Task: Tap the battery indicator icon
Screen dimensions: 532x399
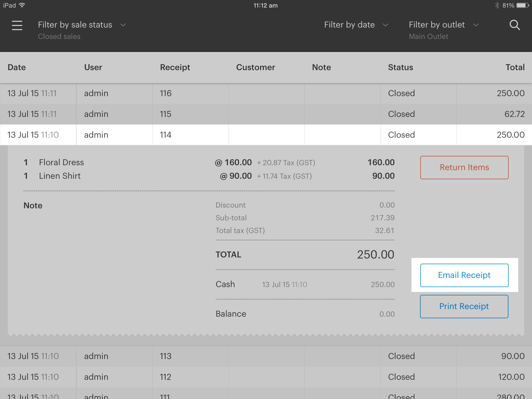Action: pos(522,5)
